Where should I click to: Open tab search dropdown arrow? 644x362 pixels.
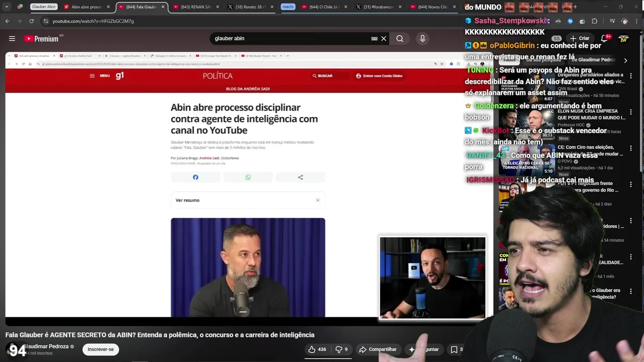(x=7, y=7)
